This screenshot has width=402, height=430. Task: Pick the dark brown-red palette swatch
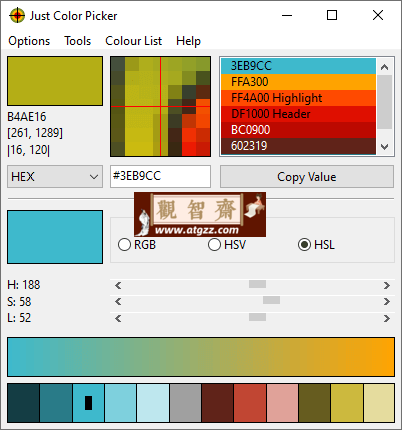pyautogui.click(x=218, y=403)
